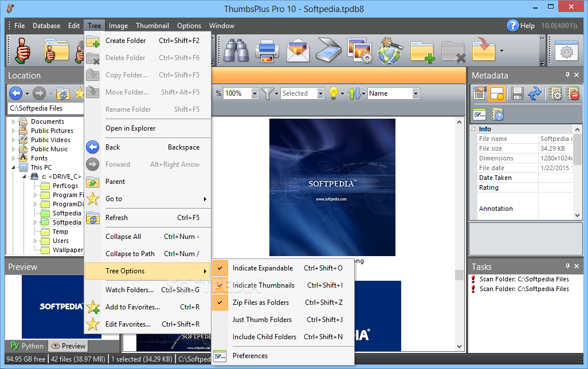This screenshot has height=369, width=588.
Task: Click the refresh folder icon in Location
Action: click(x=62, y=93)
